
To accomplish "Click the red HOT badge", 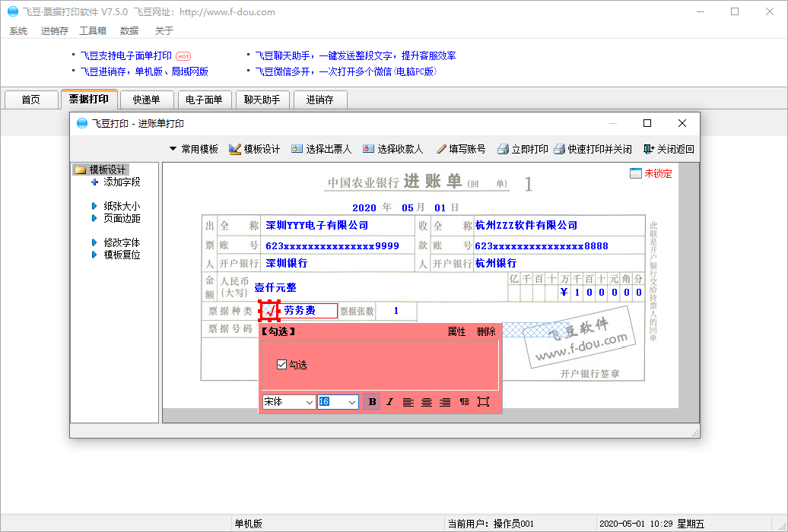I will [183, 56].
